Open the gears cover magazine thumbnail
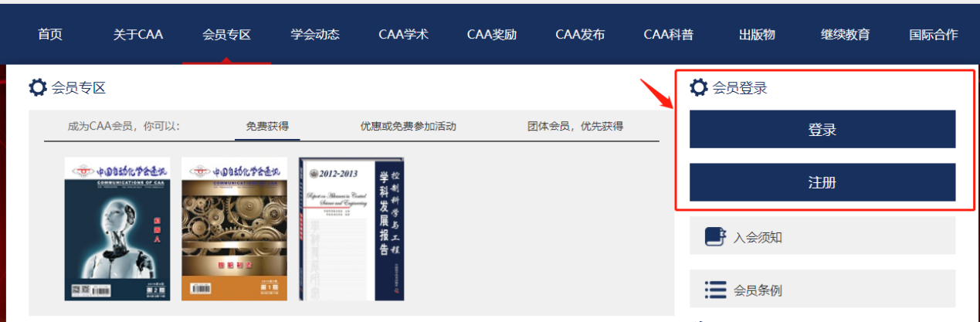980x322 pixels. pyautogui.click(x=233, y=229)
